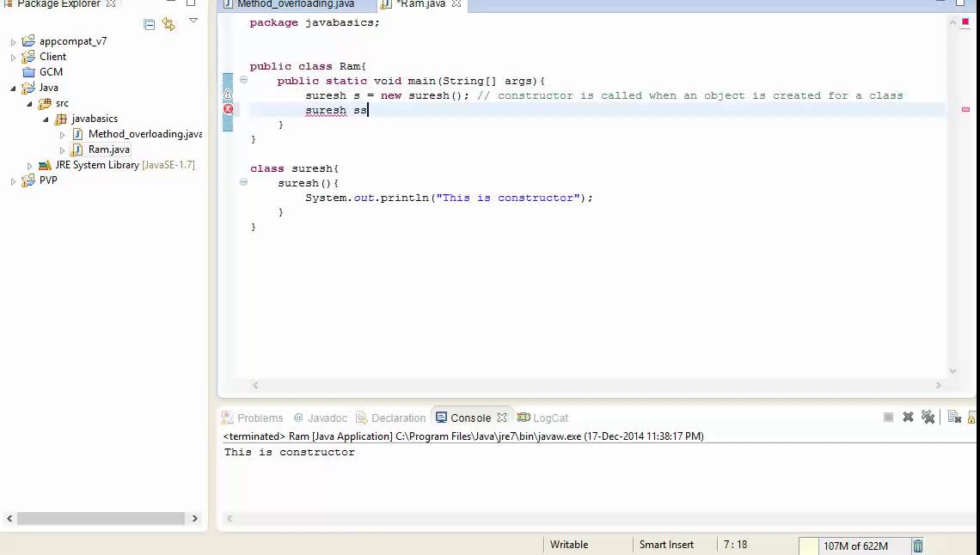Switch to the *Ram.java editor tab
980x555 pixels.
tap(420, 4)
